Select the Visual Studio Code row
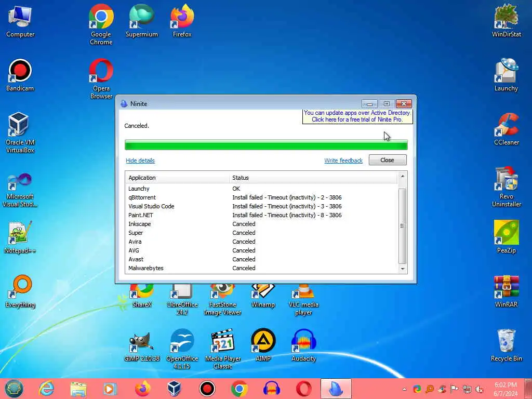 click(261, 206)
